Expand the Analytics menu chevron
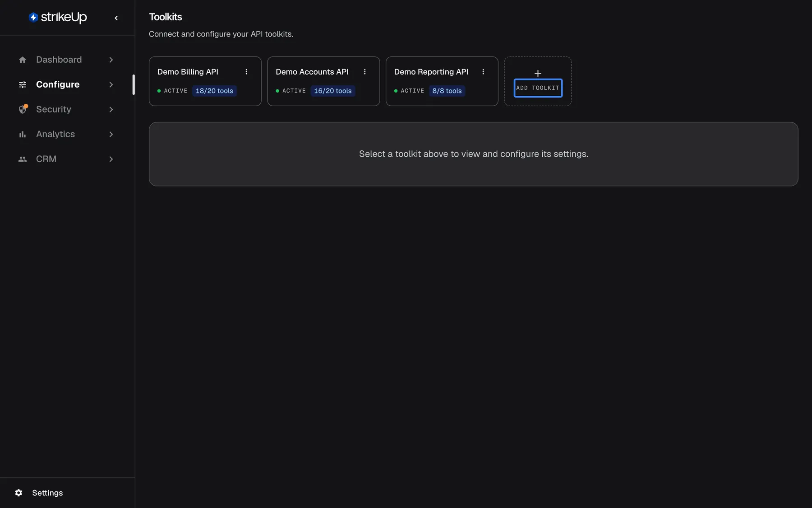 coord(111,134)
